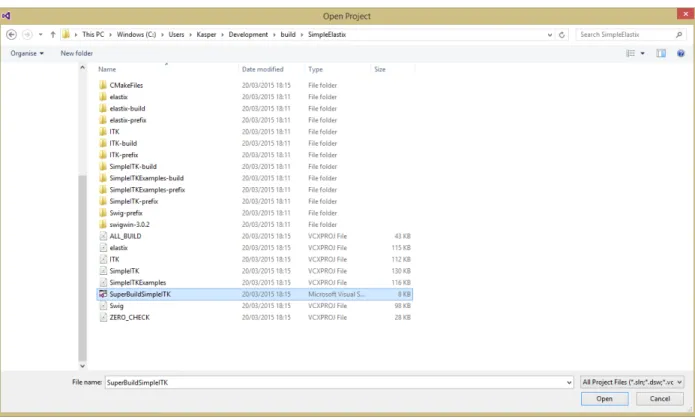The height and width of the screenshot is (420, 695).
Task: Select the ITK VCXPROJ file icon
Action: [x=103, y=259]
